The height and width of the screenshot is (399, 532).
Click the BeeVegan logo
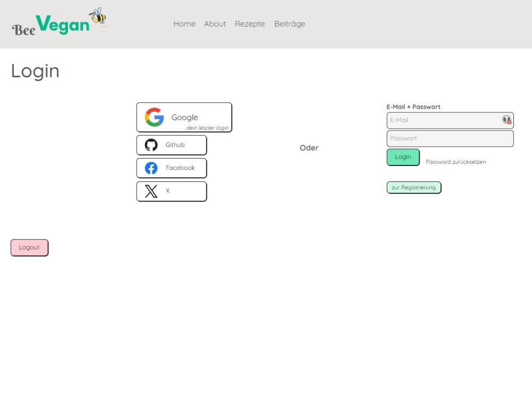[x=60, y=22]
